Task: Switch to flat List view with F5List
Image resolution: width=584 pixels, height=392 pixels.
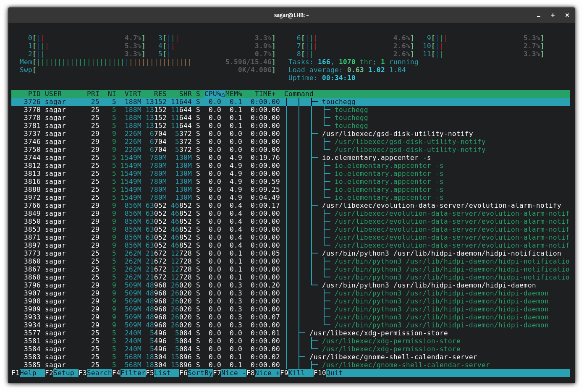Action: (x=162, y=373)
